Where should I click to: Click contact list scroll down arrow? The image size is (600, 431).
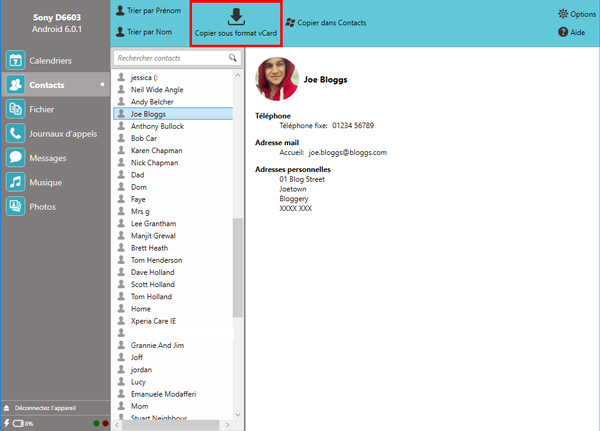238,415
